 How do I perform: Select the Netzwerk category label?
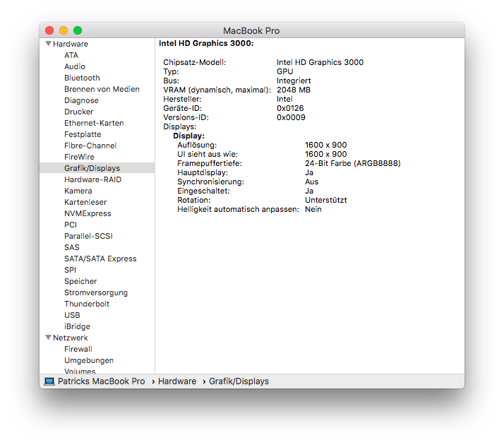[x=71, y=338]
